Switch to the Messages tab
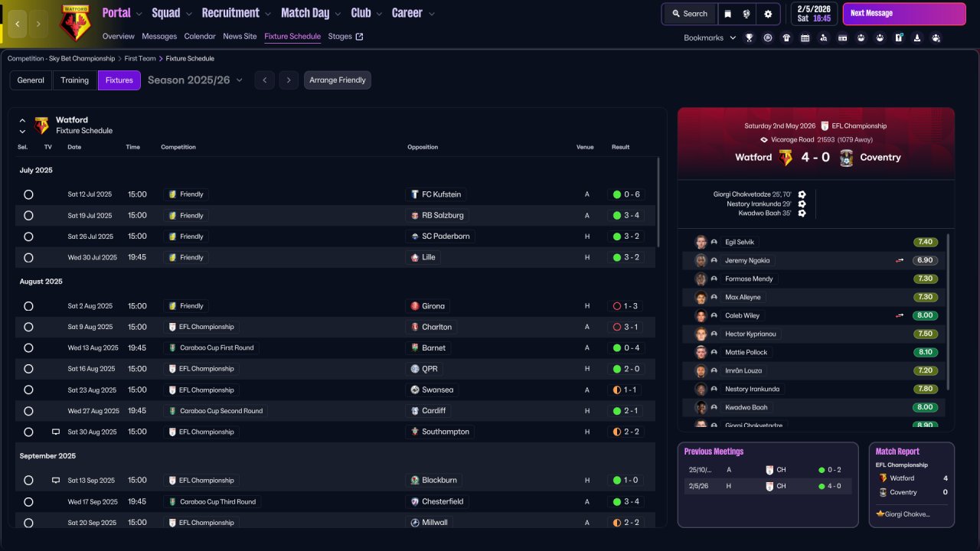This screenshot has height=551, width=980. (159, 37)
